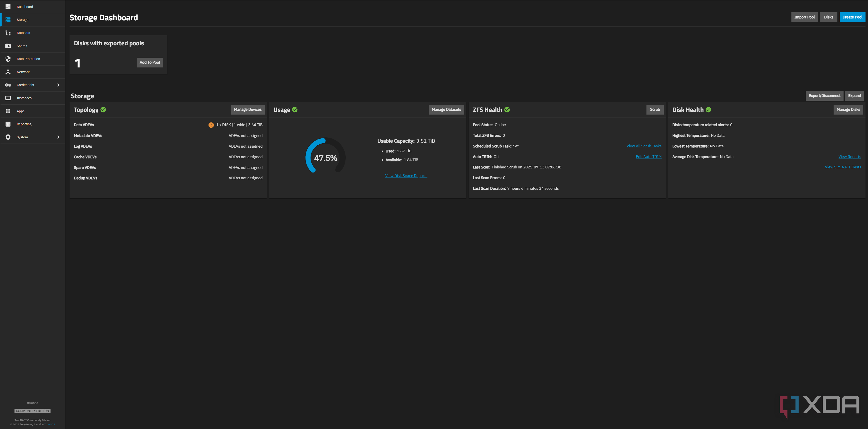Click the Reporting chart icon

coord(8,124)
